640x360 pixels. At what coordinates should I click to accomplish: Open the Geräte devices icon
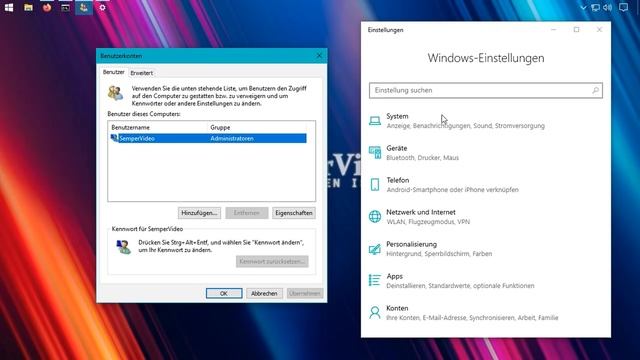pyautogui.click(x=375, y=153)
